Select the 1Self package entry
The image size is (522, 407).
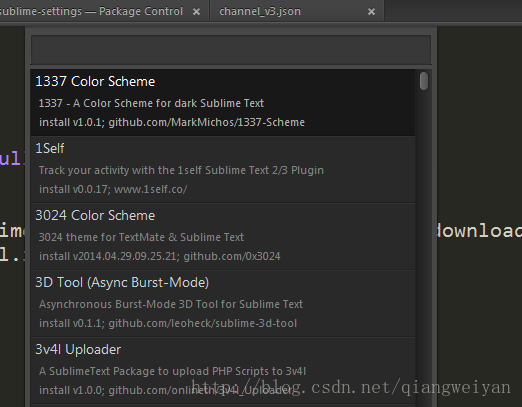(x=223, y=170)
